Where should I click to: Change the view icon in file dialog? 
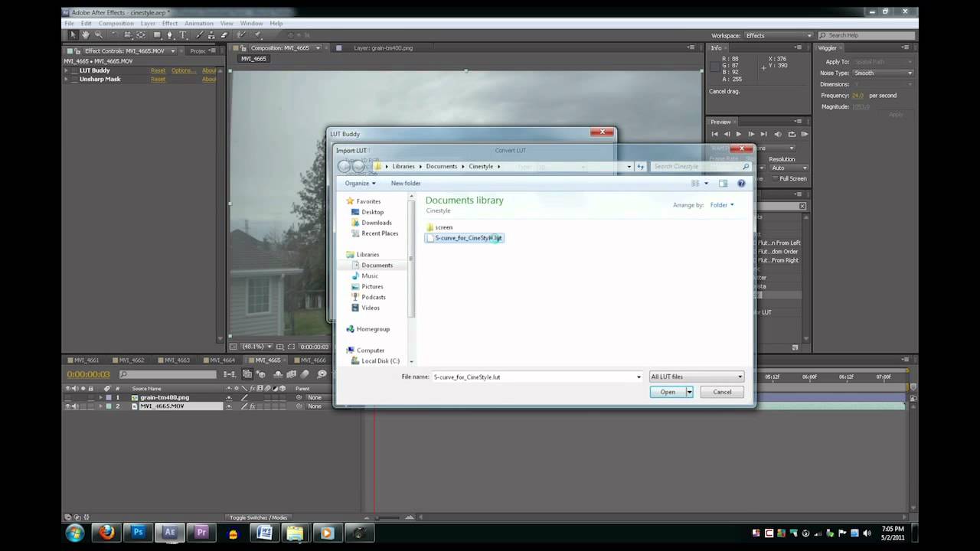coord(695,184)
